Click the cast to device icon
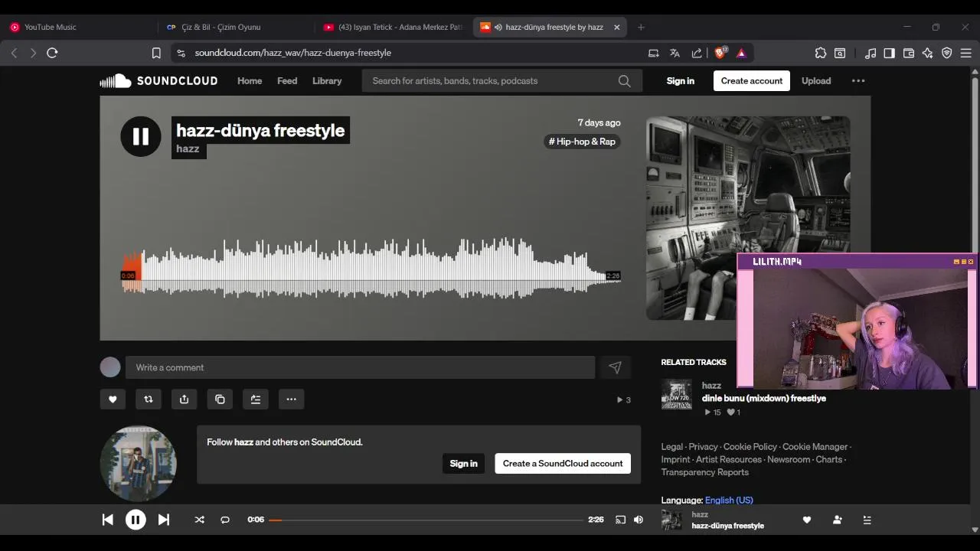Viewport: 980px width, 551px height. (x=620, y=520)
